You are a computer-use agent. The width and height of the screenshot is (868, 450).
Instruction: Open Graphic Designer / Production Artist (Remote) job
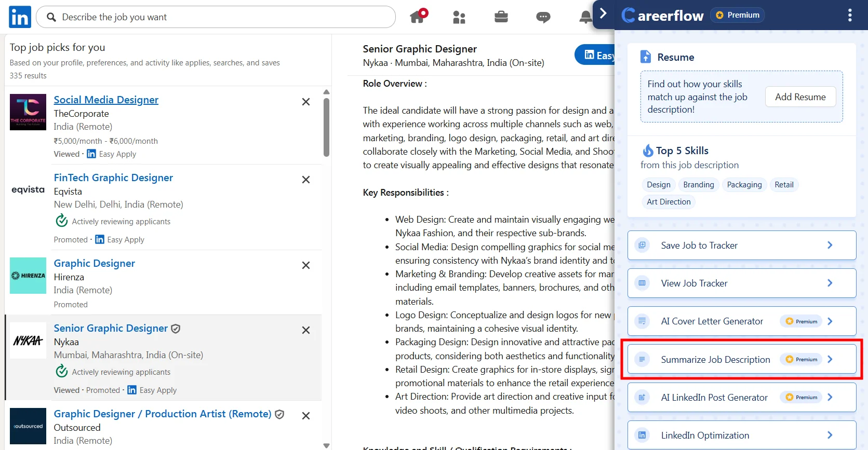(163, 414)
